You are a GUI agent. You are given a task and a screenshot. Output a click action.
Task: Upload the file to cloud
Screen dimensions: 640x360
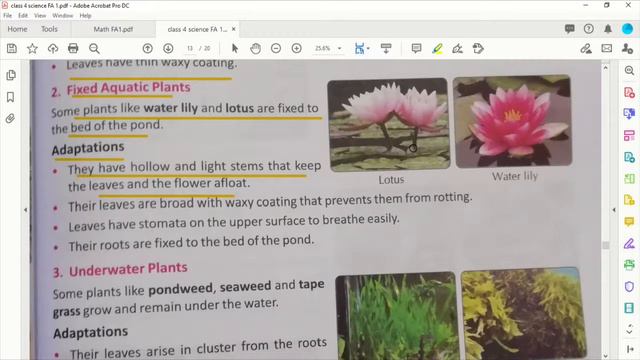click(x=53, y=49)
